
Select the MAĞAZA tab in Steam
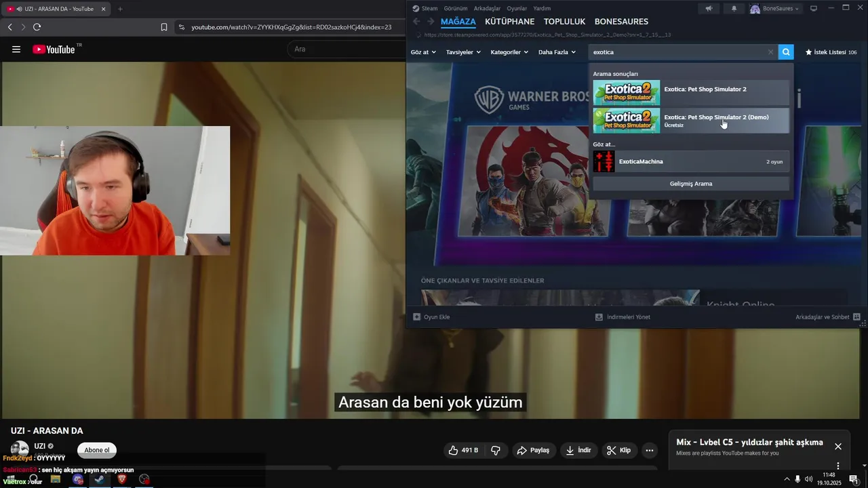pyautogui.click(x=458, y=22)
